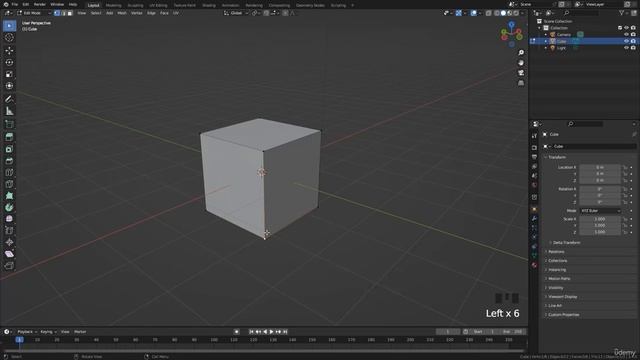Select the Smooth tool
This screenshot has height=360, width=640.
[9, 219]
